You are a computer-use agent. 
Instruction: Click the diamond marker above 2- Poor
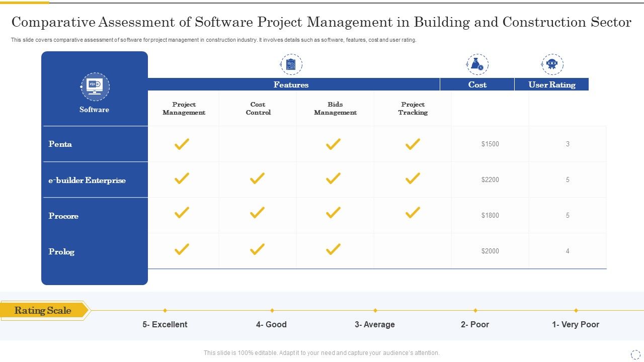(x=475, y=311)
